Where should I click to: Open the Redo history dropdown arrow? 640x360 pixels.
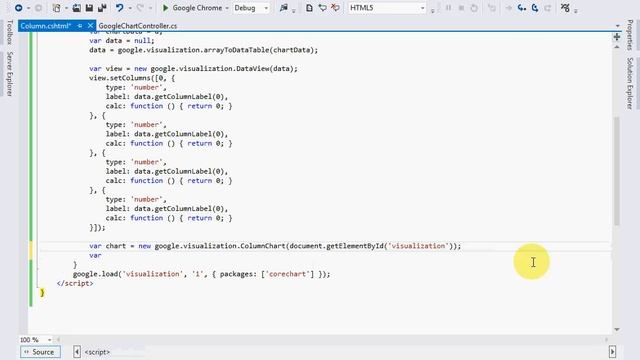[150, 8]
